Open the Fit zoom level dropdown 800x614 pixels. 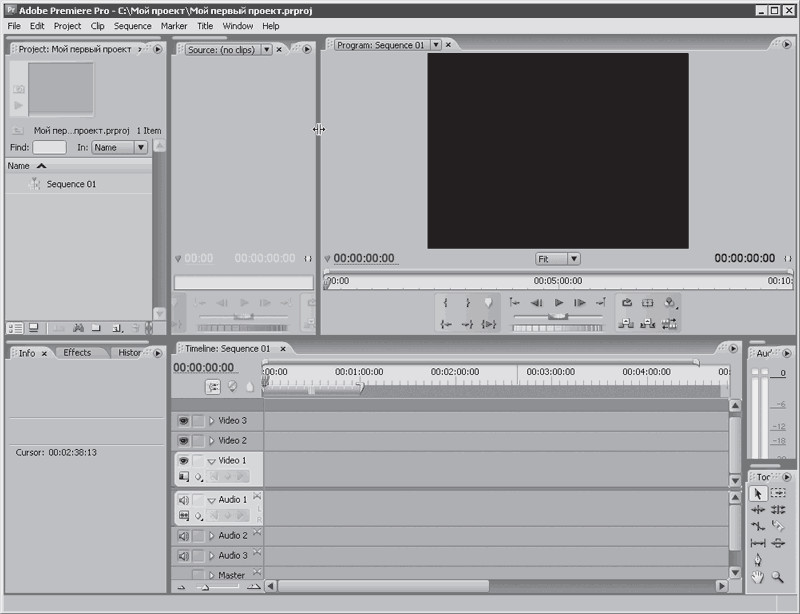(x=557, y=258)
